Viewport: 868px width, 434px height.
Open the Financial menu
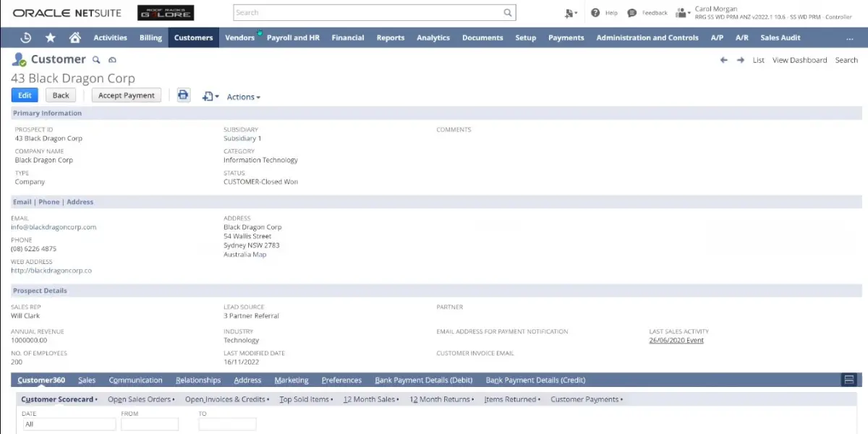tap(348, 38)
